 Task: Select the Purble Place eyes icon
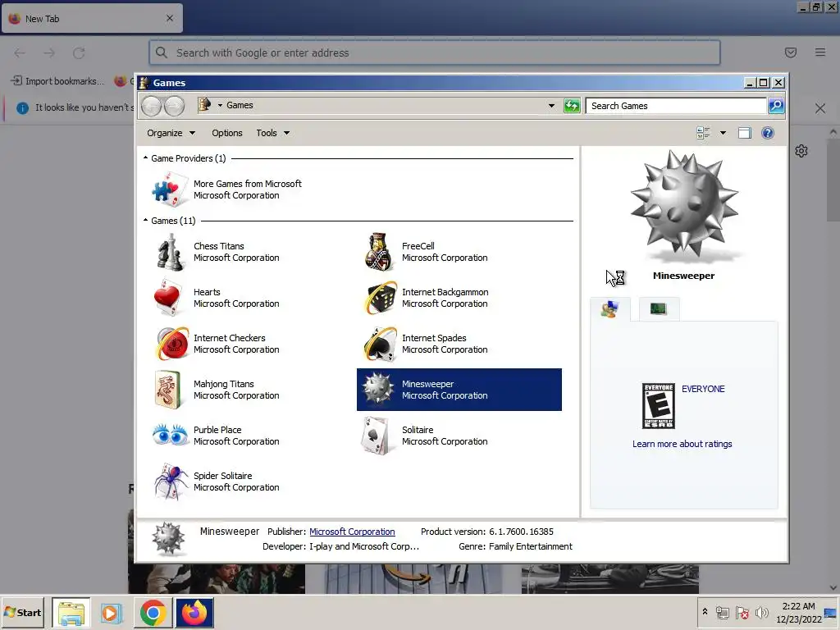(x=171, y=435)
